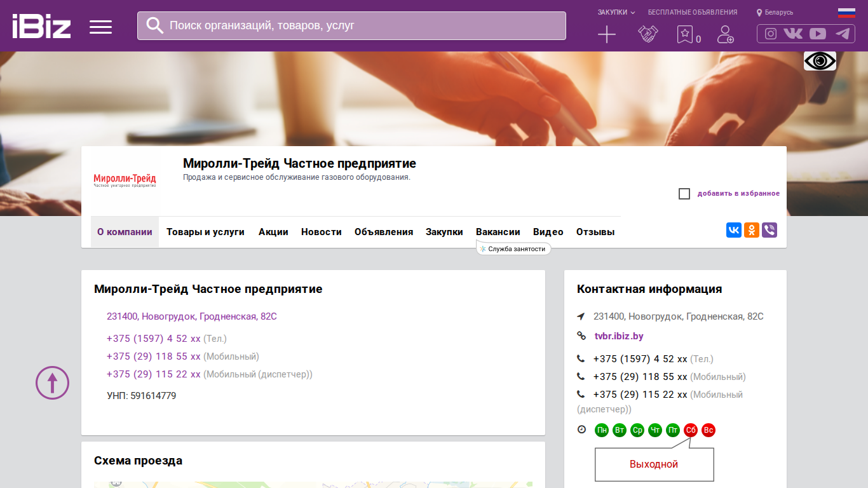Click the scroll-to-top arrow button
The height and width of the screenshot is (488, 868).
(52, 383)
